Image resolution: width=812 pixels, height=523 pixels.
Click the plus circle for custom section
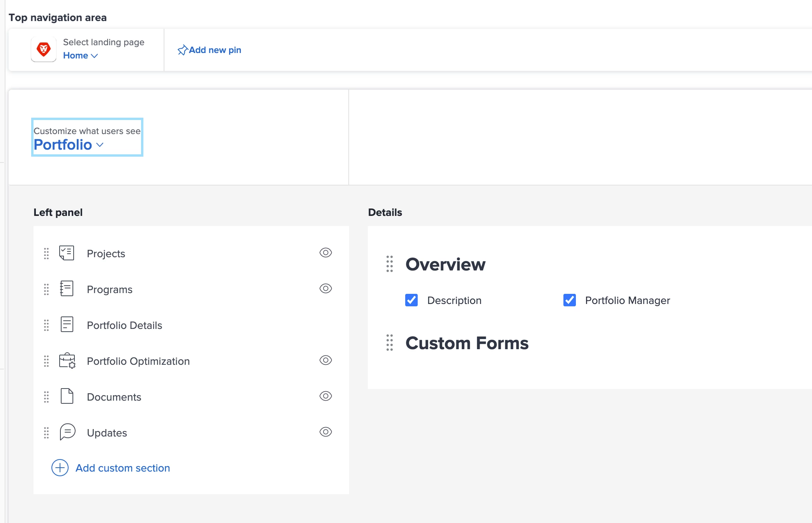pos(60,468)
